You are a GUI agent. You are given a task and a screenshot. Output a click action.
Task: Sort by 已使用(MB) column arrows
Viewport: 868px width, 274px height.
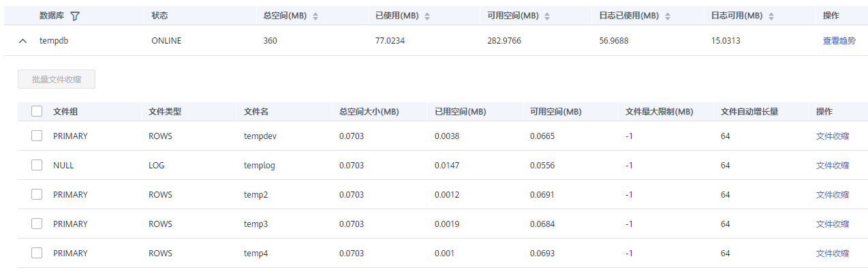427,16
